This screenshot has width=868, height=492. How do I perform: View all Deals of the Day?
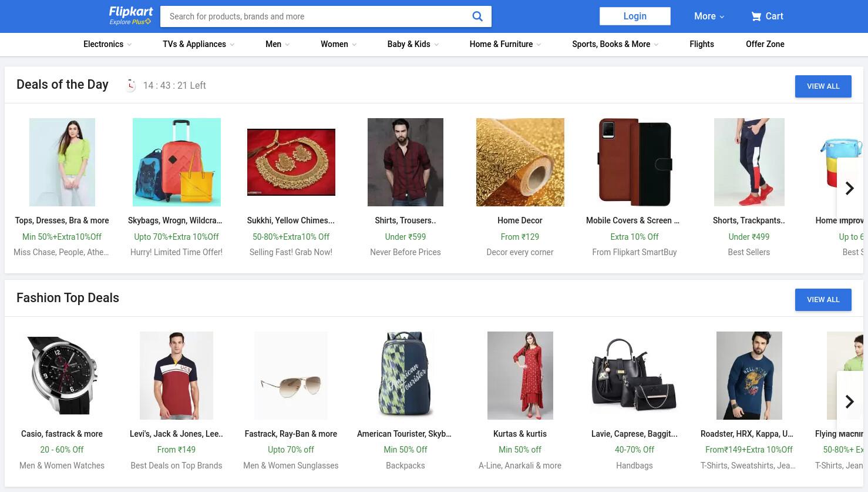pos(823,86)
